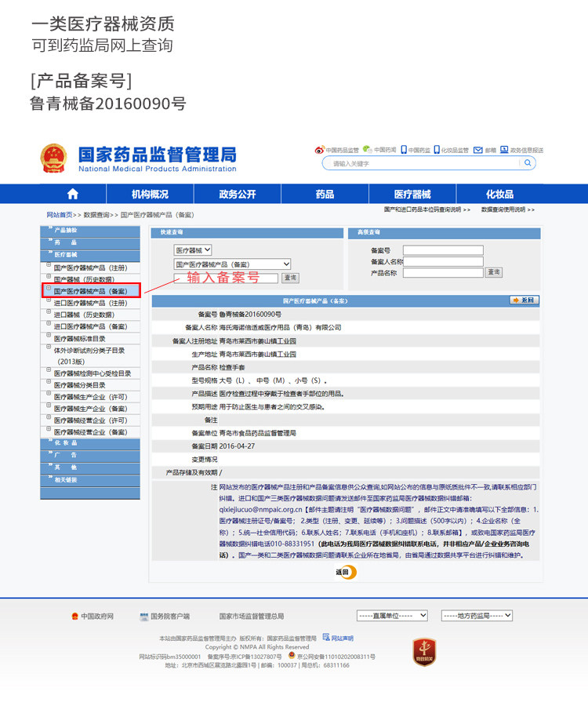Image resolution: width=588 pixels, height=706 pixels.
Task: Click the Weibo icon beside 中国药品监管
Action: point(319,150)
